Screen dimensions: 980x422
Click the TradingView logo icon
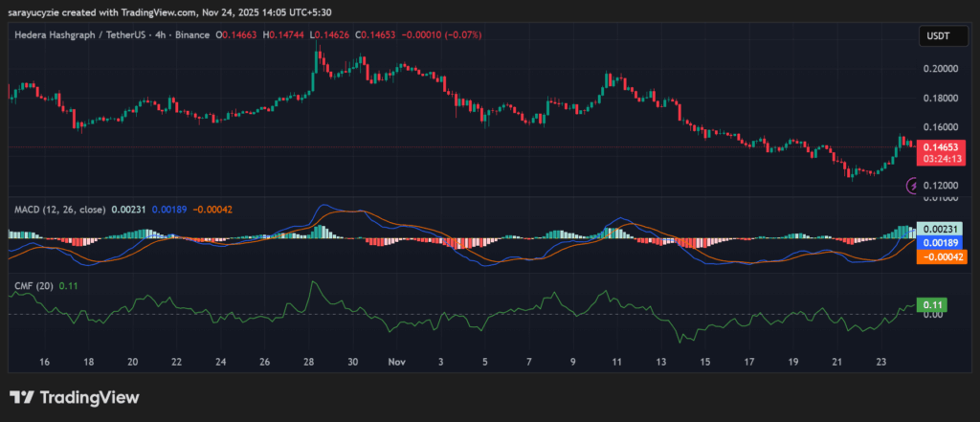coord(23,397)
